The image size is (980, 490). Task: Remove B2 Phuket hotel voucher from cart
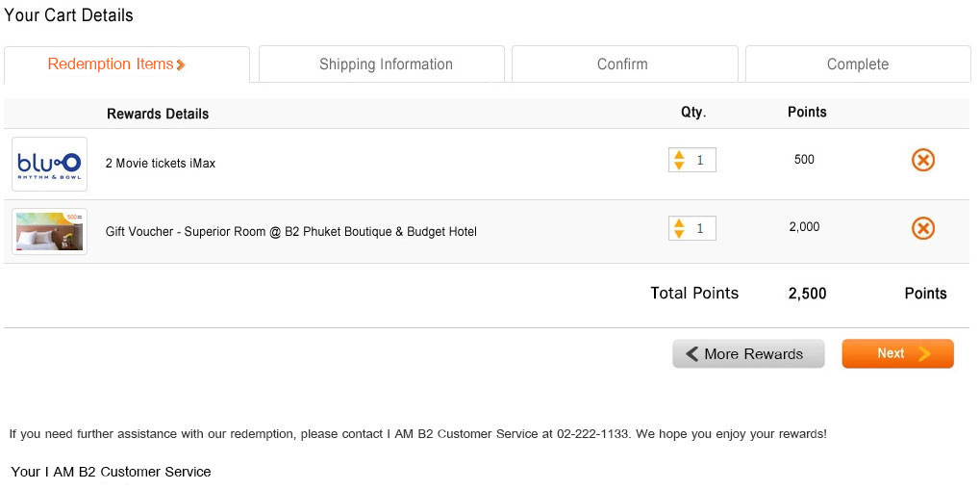[923, 228]
